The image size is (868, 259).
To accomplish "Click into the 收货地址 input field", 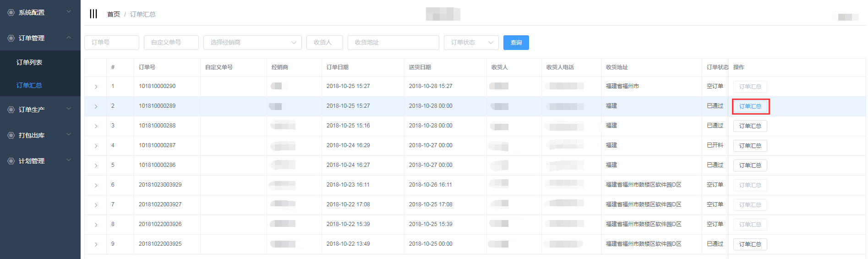I will pyautogui.click(x=393, y=43).
